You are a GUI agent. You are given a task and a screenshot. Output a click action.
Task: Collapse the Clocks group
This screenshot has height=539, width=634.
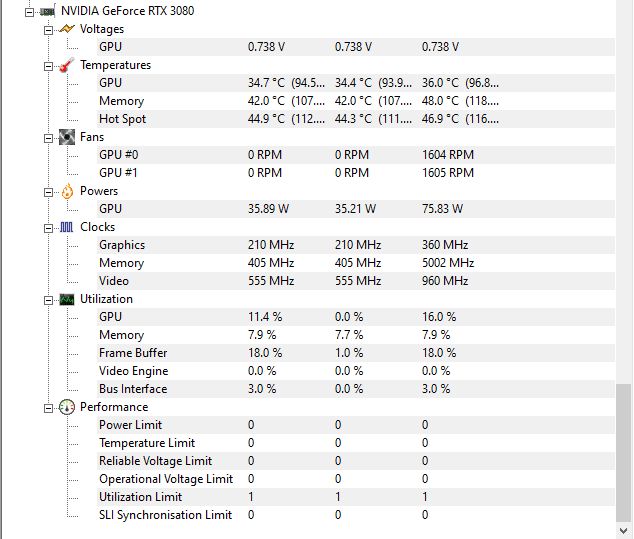pyautogui.click(x=48, y=227)
